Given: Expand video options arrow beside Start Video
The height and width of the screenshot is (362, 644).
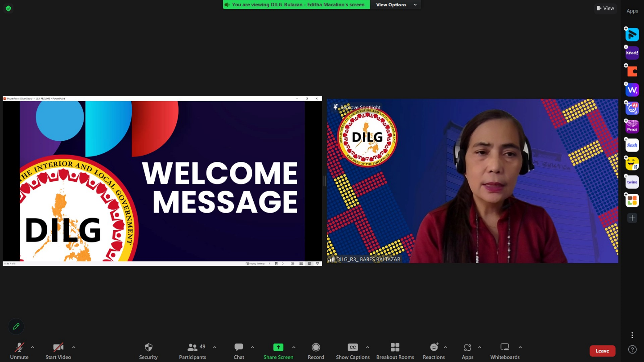Looking at the screenshot, I should [x=74, y=347].
